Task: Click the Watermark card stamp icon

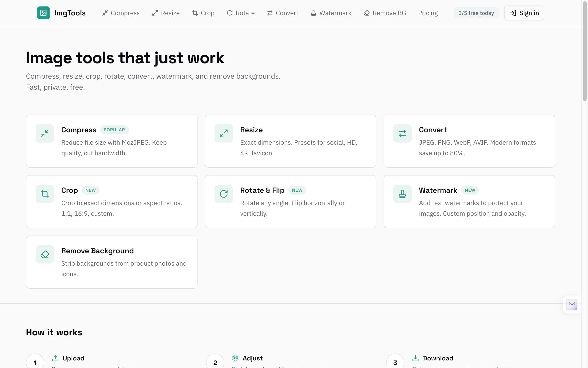Action: click(x=402, y=194)
